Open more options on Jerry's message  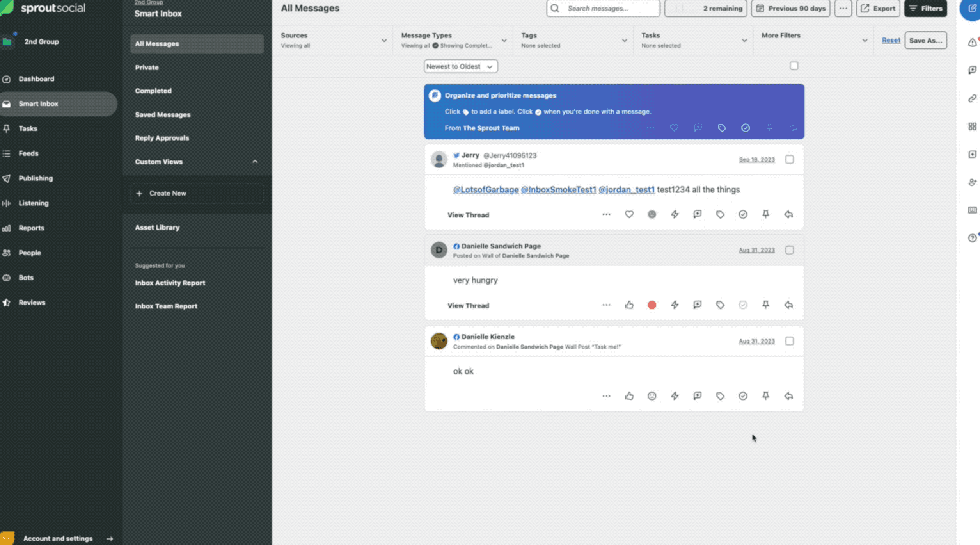606,214
